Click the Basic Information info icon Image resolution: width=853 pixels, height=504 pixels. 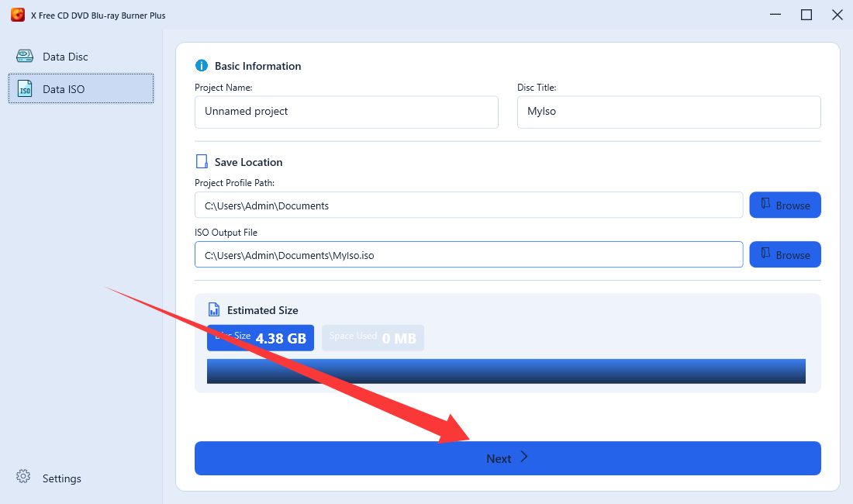click(x=202, y=65)
